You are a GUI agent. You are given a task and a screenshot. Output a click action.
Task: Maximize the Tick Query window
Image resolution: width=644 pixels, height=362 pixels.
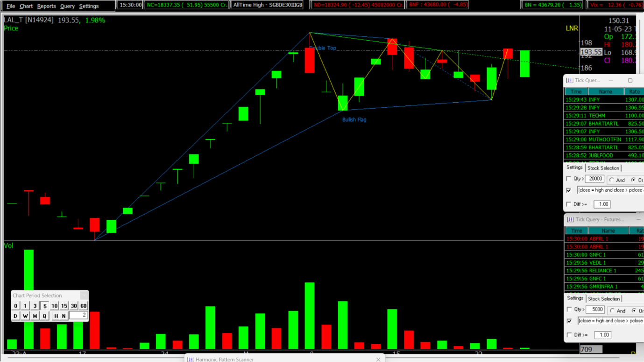click(x=630, y=80)
